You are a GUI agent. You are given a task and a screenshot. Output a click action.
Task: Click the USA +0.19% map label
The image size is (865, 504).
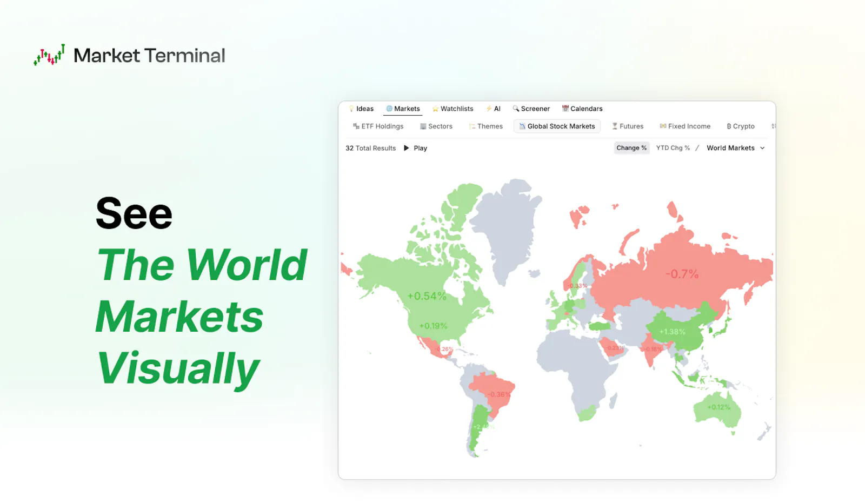click(433, 326)
